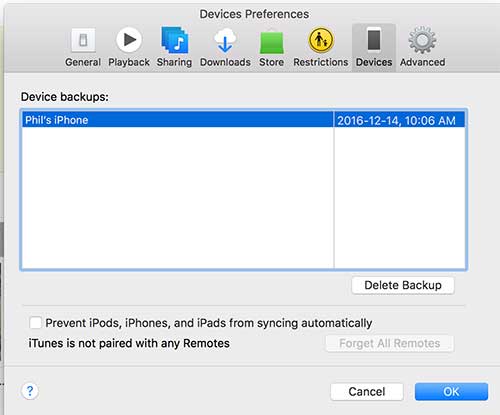Click the backup date 2016-12-14, 10:06 AM
Screen dimensions: 500x415
coord(396,120)
